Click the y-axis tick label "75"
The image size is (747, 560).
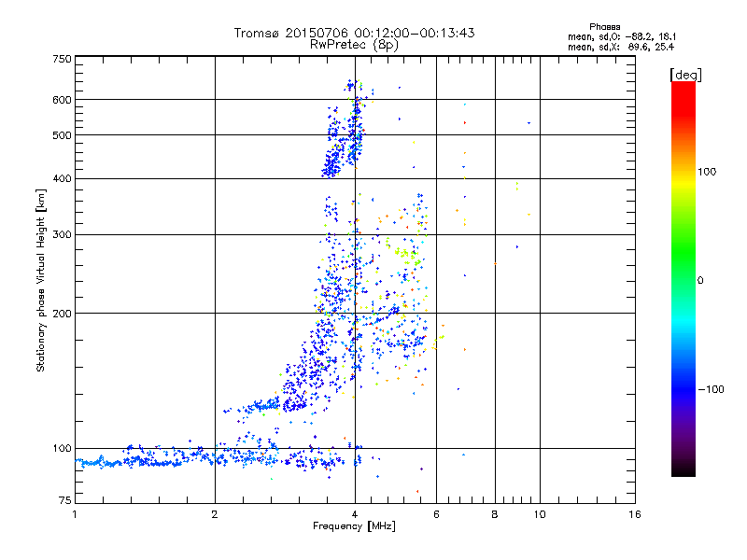point(65,500)
